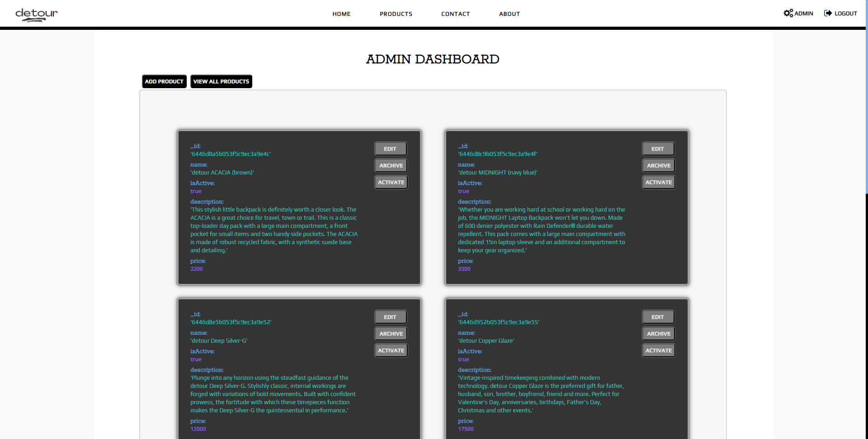This screenshot has width=868, height=439.
Task: Click the admin gears icon
Action: click(788, 13)
